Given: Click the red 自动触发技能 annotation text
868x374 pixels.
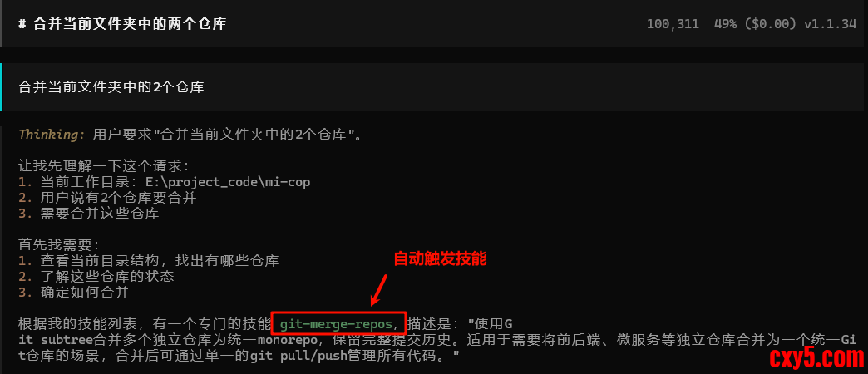Looking at the screenshot, I should 440,258.
